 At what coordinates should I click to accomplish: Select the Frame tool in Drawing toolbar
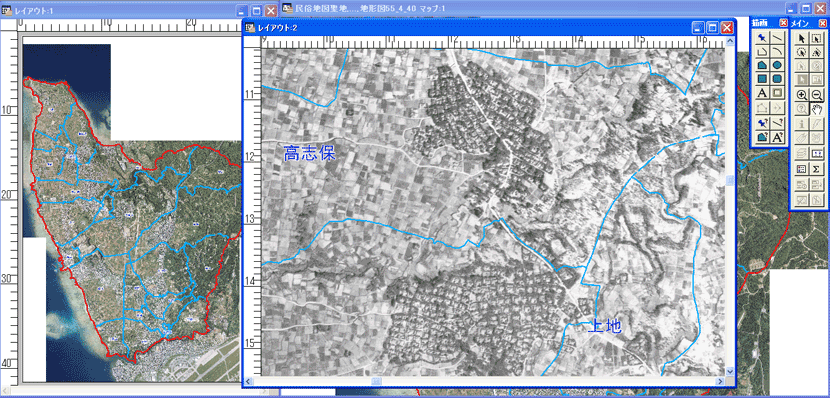pyautogui.click(x=777, y=93)
